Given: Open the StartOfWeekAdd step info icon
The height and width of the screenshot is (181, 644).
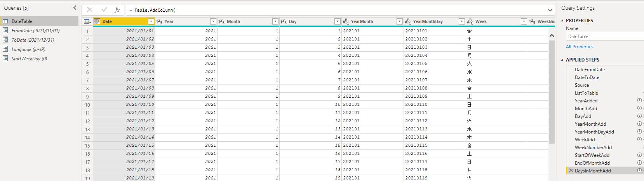Looking at the screenshot, I should (639, 155).
